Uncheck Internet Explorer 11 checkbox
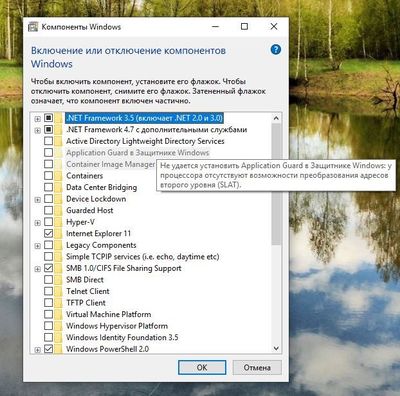 [x=49, y=234]
